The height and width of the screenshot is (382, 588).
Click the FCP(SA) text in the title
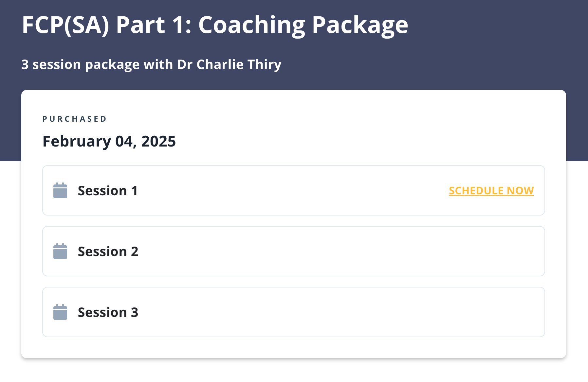pos(65,25)
